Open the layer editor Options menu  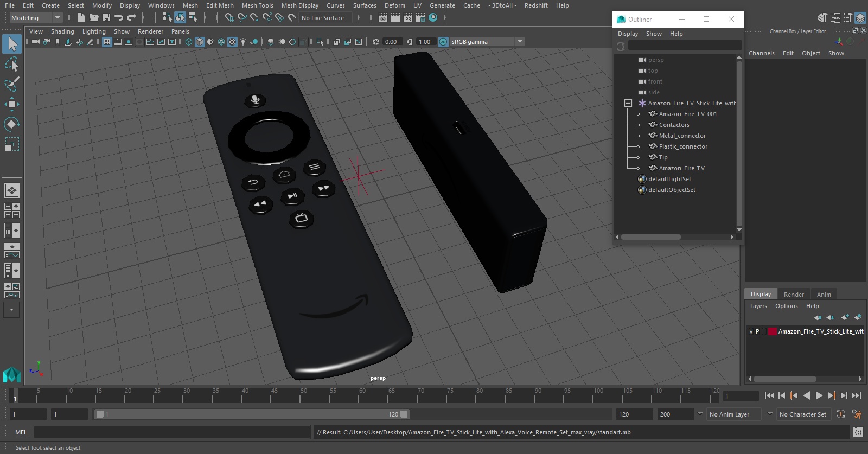click(x=786, y=306)
